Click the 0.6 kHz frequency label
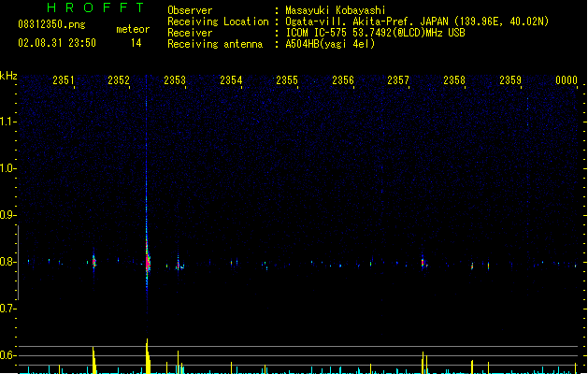The image size is (588, 374). (x=7, y=355)
